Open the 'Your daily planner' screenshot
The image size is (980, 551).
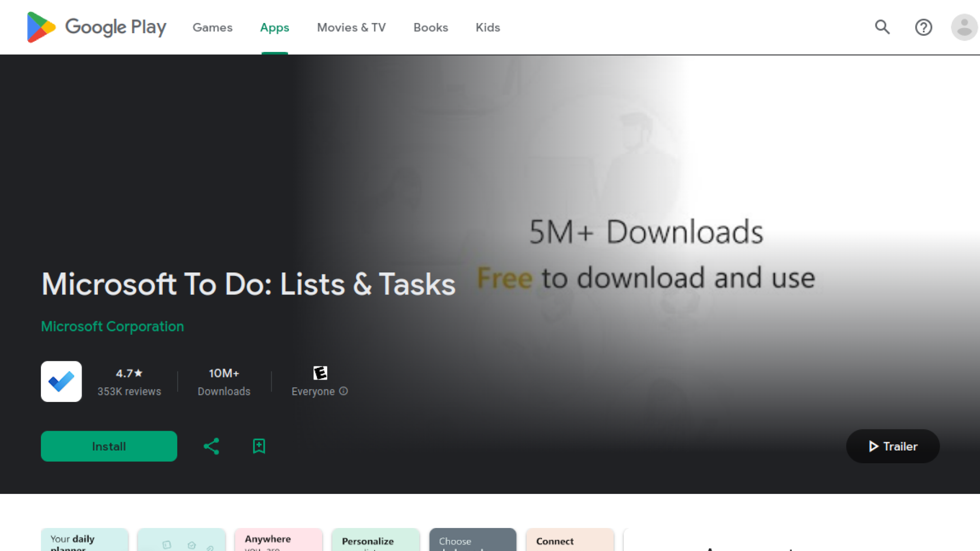click(x=84, y=540)
